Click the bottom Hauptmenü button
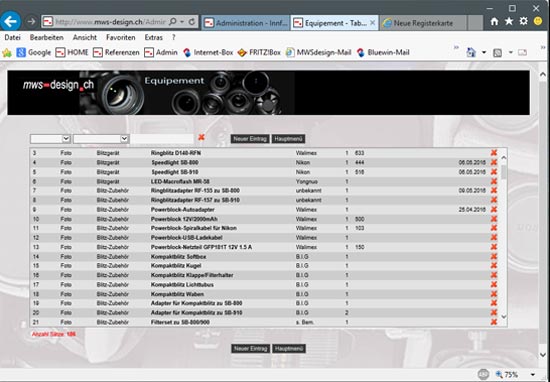 pyautogui.click(x=289, y=349)
